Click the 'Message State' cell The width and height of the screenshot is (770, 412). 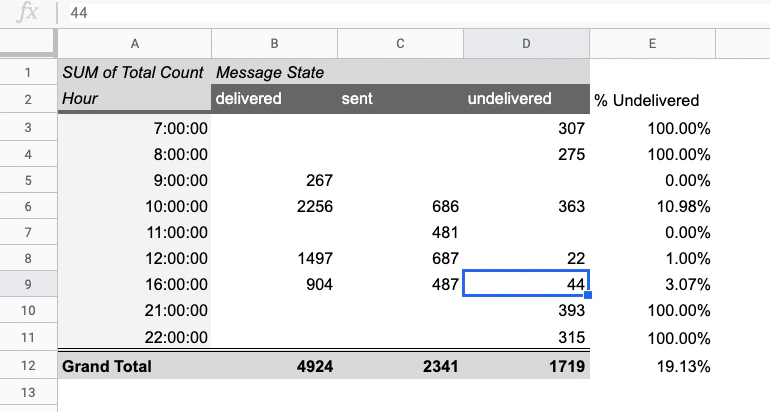(275, 72)
